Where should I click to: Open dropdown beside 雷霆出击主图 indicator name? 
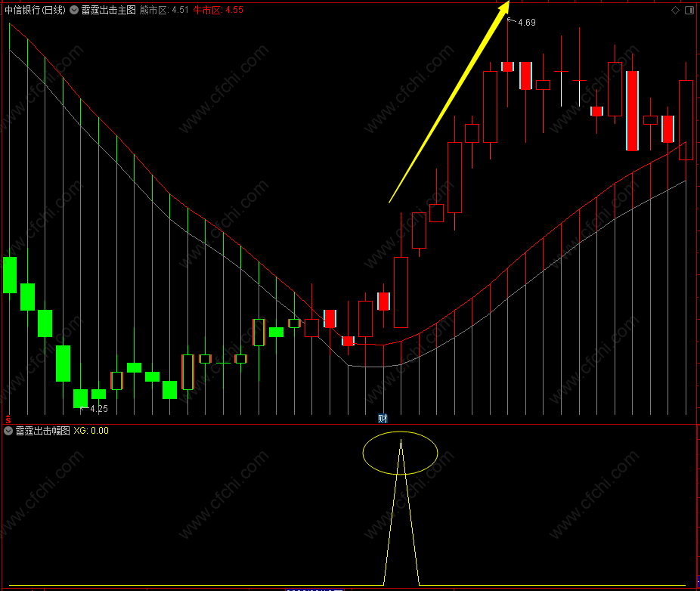click(x=74, y=10)
